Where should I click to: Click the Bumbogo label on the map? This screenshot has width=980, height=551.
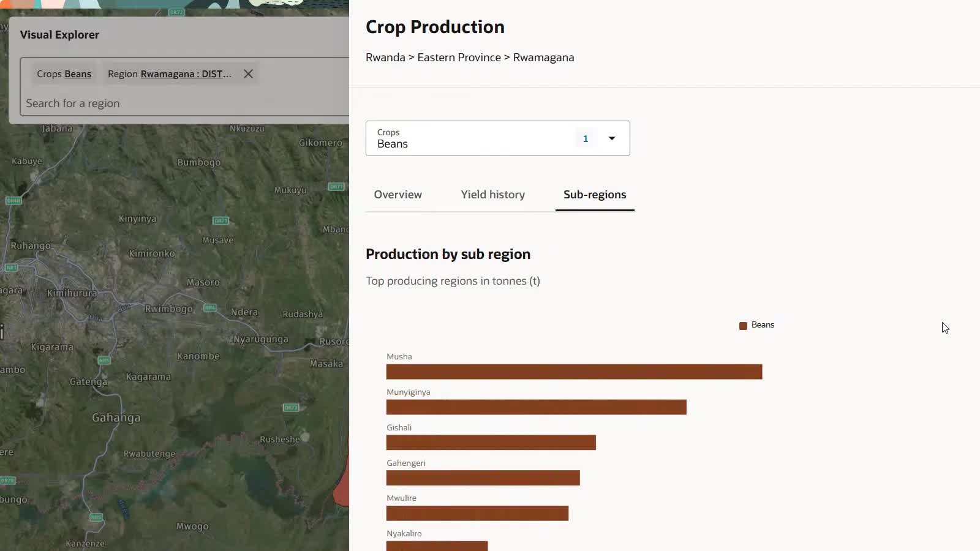point(199,162)
